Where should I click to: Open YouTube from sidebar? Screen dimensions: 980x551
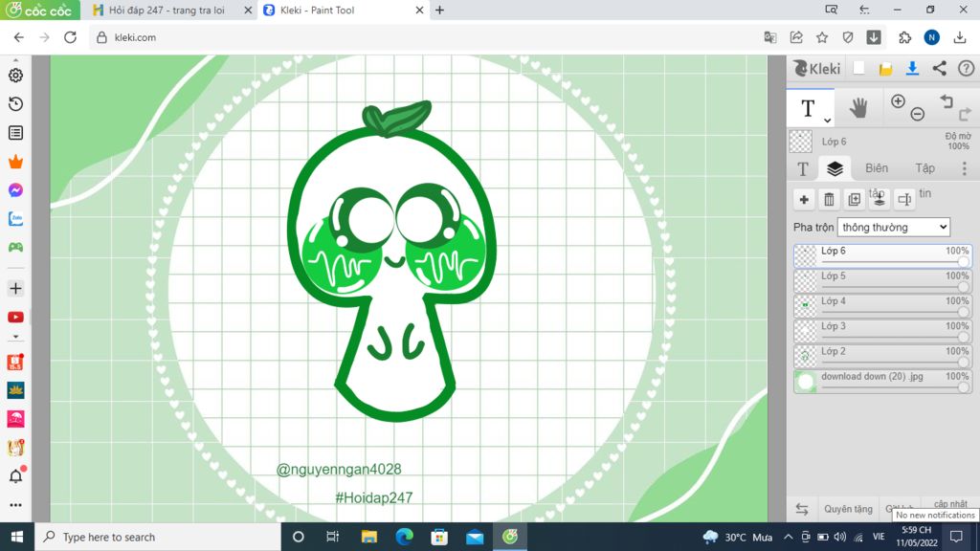15,318
